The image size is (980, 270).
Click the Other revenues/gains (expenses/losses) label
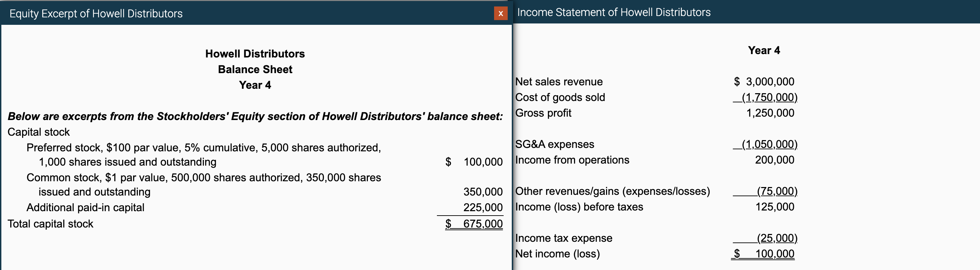[x=612, y=191]
